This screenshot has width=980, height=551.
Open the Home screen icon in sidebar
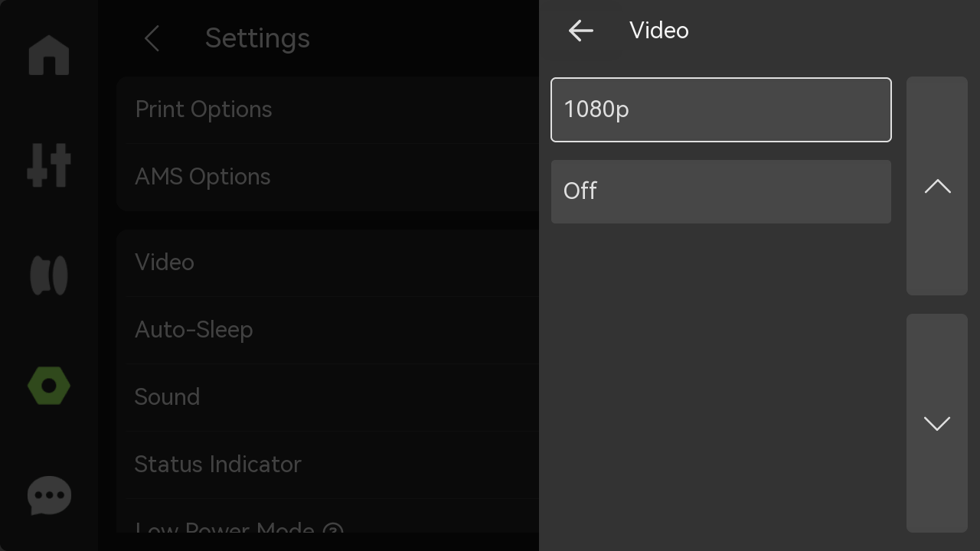pos(49,55)
